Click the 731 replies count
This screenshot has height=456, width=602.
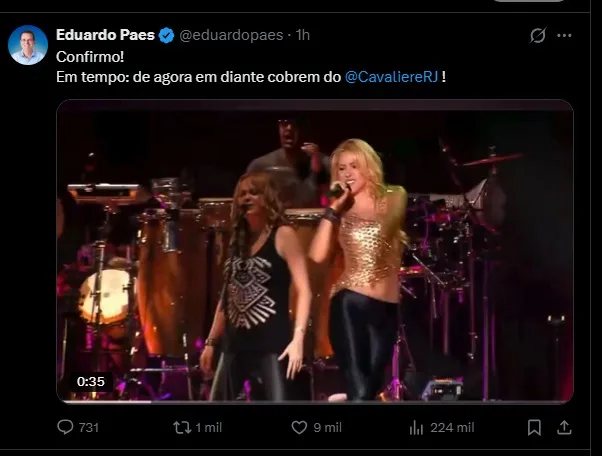[89, 428]
